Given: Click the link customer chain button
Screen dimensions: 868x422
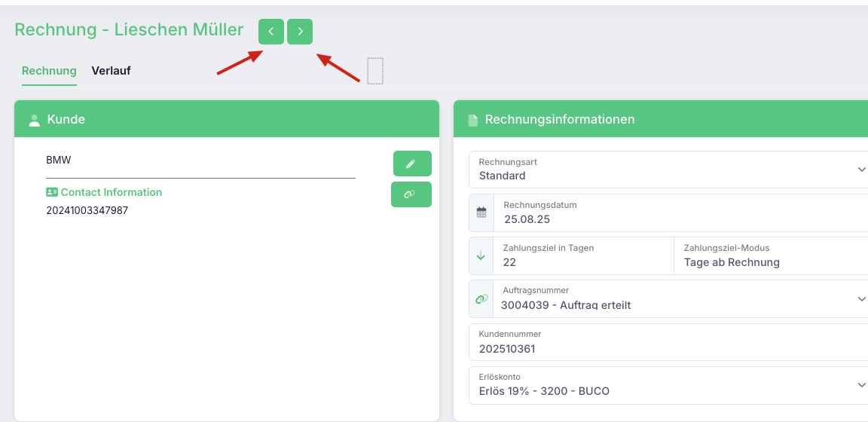Looking at the screenshot, I should (x=411, y=194).
